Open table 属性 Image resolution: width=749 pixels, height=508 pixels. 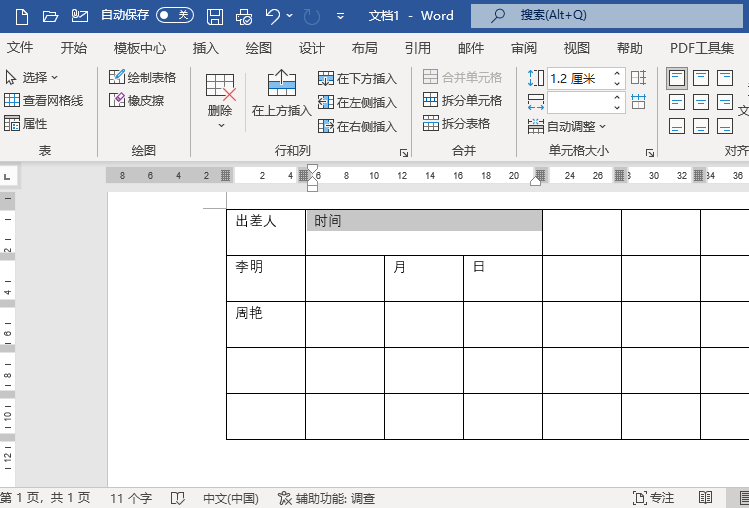tap(26, 124)
